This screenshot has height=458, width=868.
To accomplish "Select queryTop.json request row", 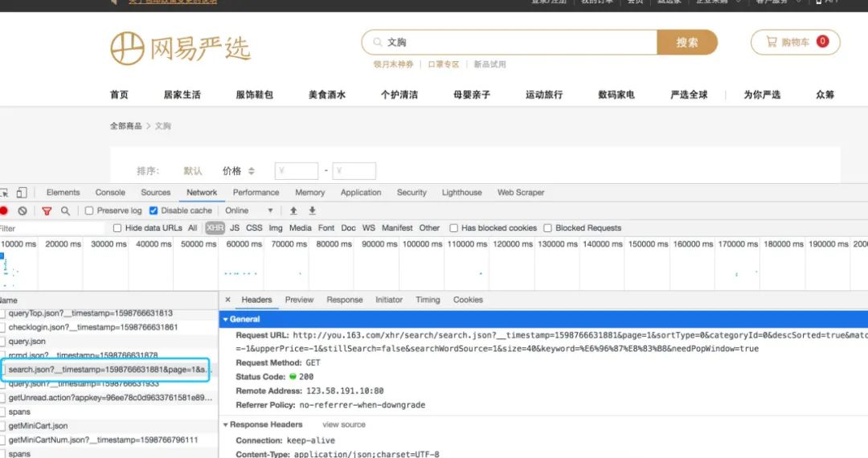I will pos(108,313).
